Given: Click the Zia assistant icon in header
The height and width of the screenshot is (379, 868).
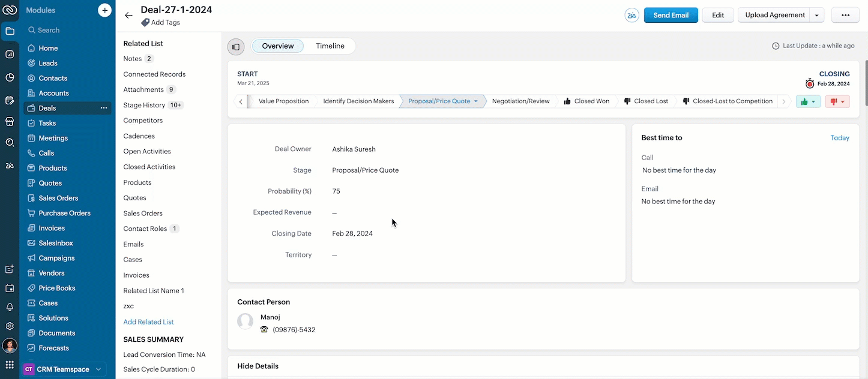Looking at the screenshot, I should pyautogui.click(x=631, y=16).
